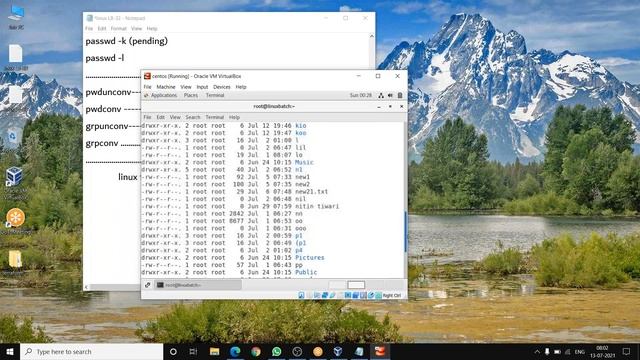Click VirtualBox status bar hard disk activity icon

[x=301, y=295]
